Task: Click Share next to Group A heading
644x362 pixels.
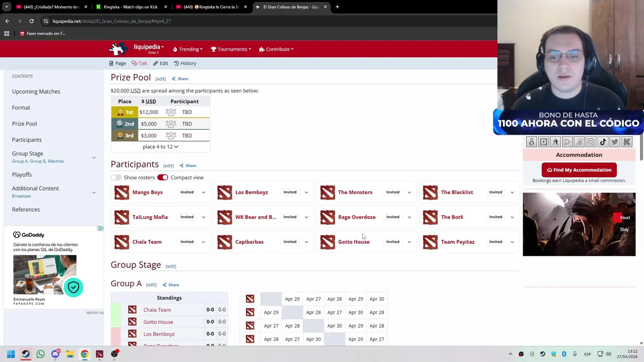Action: 171,285
